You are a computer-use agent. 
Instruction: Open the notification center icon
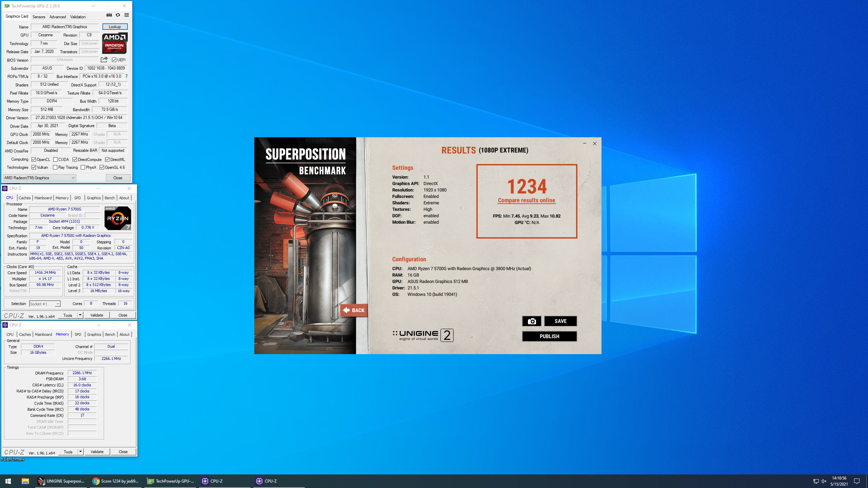click(857, 481)
